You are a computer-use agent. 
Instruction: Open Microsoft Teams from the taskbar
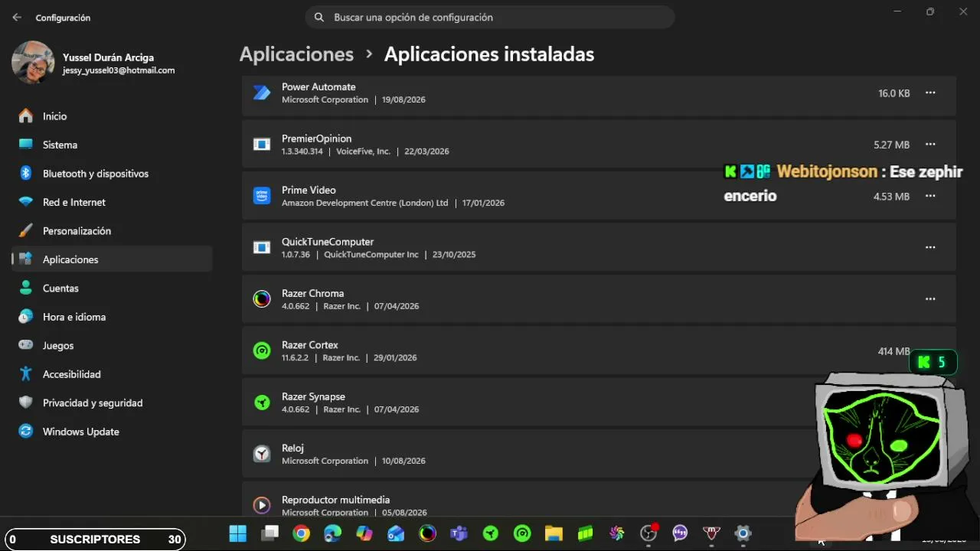(459, 533)
